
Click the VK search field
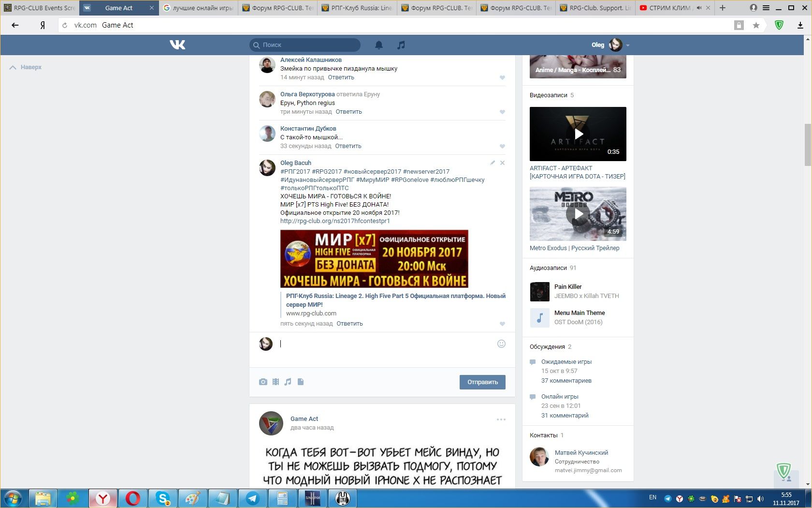pos(305,45)
